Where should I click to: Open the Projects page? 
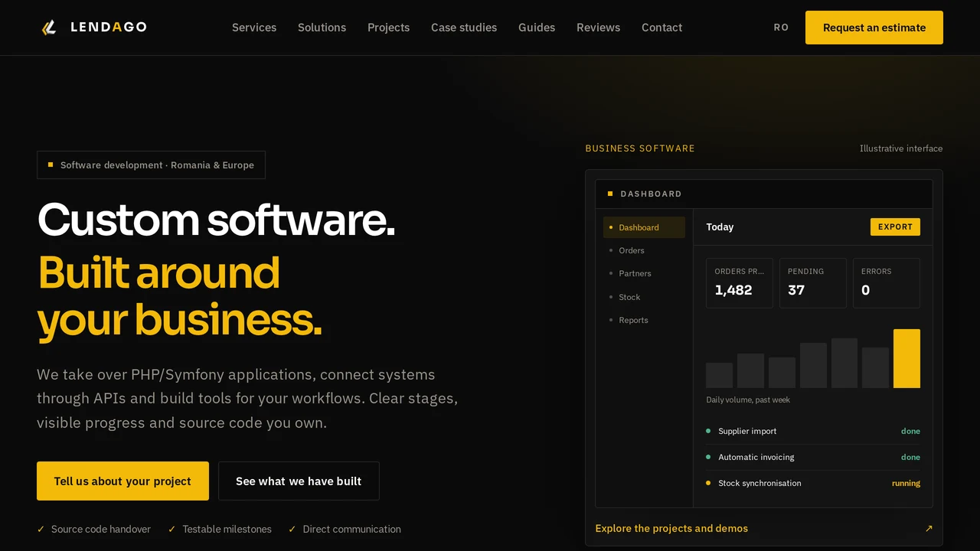tap(388, 28)
